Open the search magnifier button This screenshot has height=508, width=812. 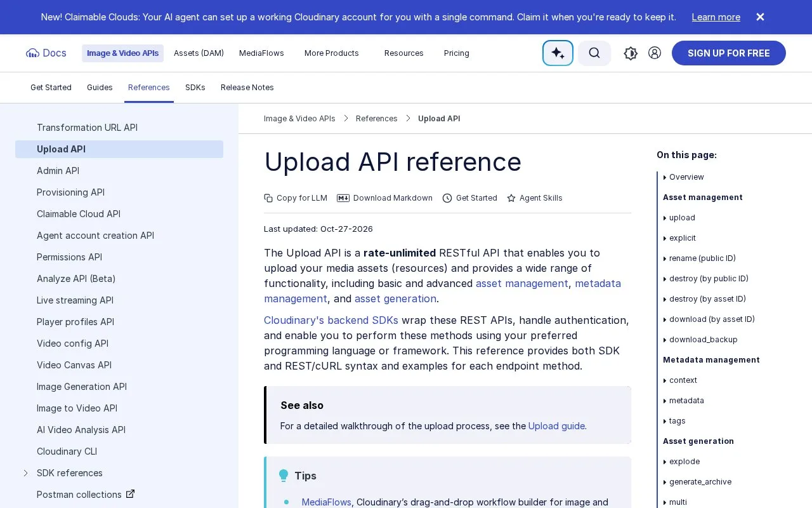click(594, 53)
